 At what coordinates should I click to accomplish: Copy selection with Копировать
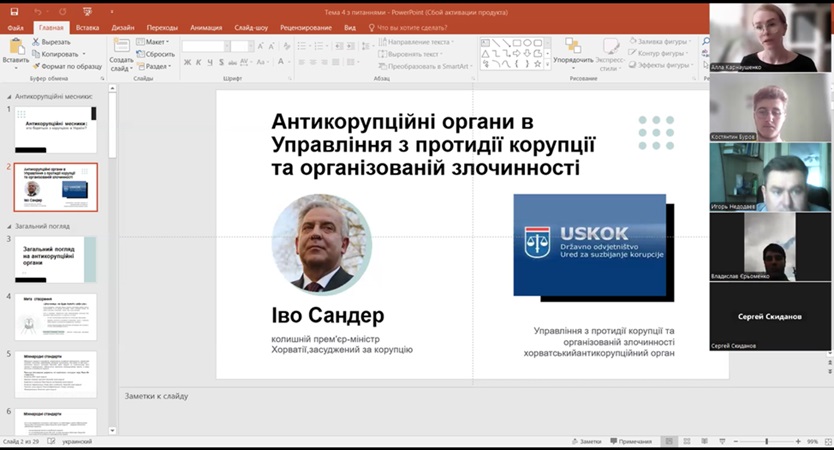(59, 54)
